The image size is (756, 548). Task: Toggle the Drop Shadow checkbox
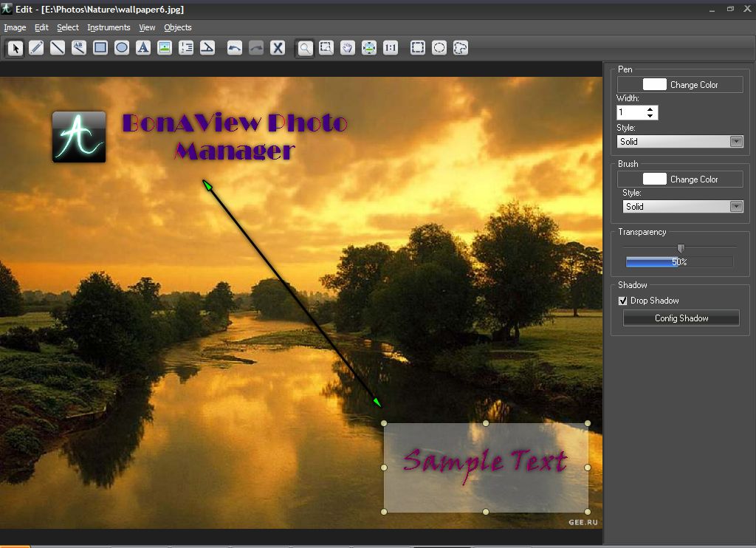[x=622, y=301]
